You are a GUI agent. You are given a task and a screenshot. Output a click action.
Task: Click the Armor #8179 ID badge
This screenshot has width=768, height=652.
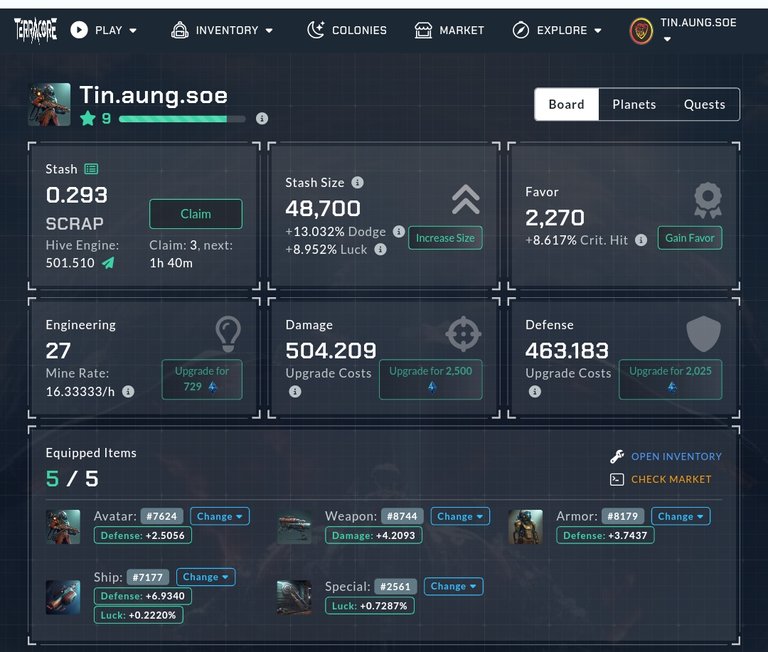click(623, 516)
